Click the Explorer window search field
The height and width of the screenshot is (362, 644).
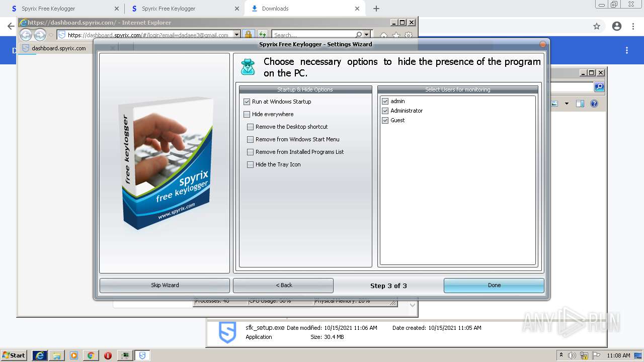(572, 87)
